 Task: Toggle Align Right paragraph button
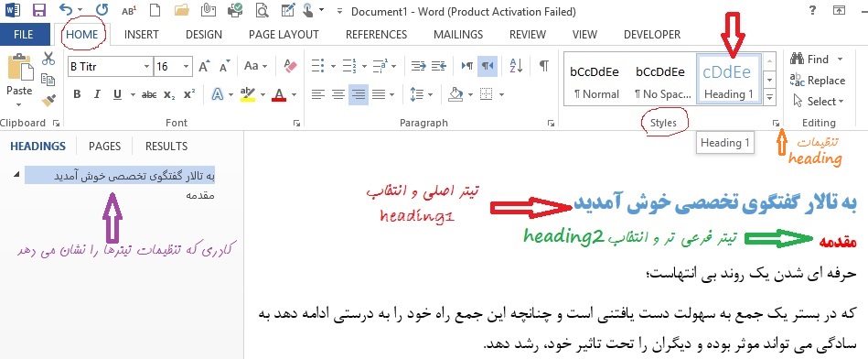click(x=359, y=94)
